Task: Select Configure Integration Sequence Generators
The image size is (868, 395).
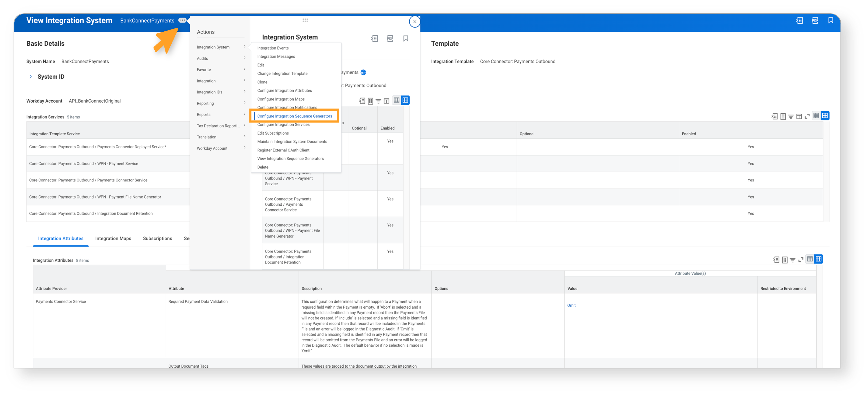Action: [x=294, y=116]
